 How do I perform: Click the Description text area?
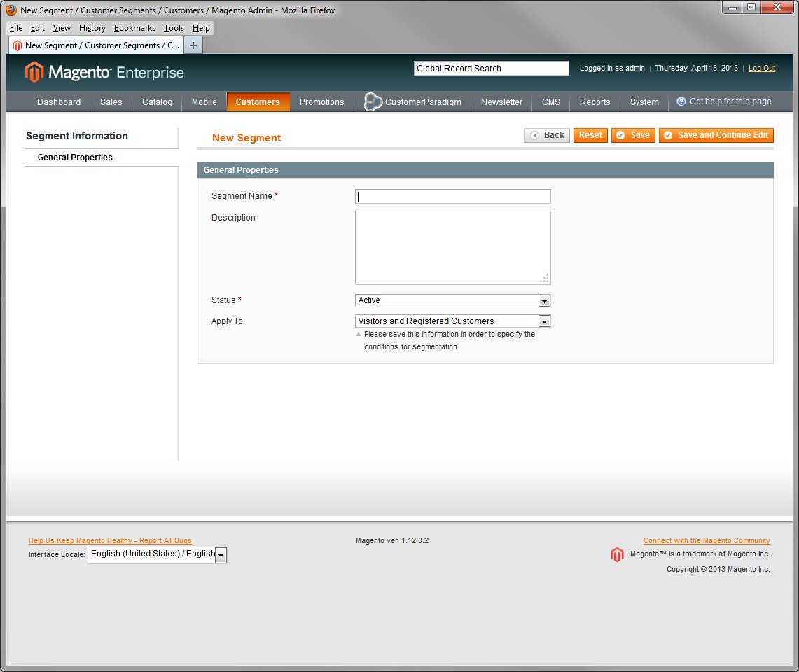click(x=452, y=248)
